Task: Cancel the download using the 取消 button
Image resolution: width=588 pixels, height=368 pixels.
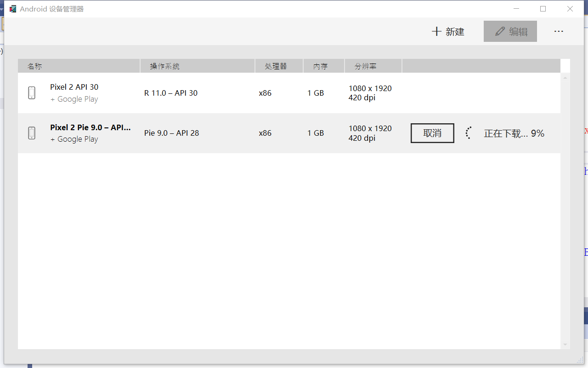Action: point(432,133)
